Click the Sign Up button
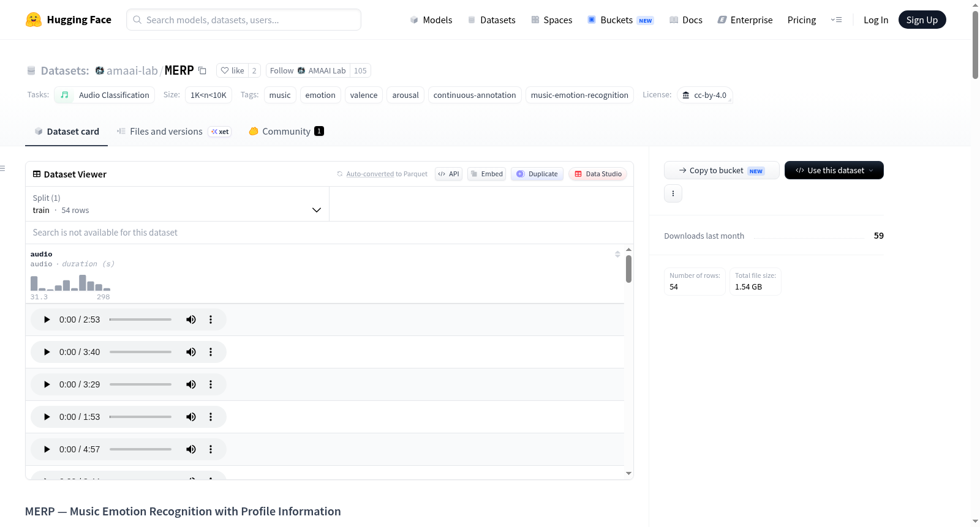 tap(922, 20)
